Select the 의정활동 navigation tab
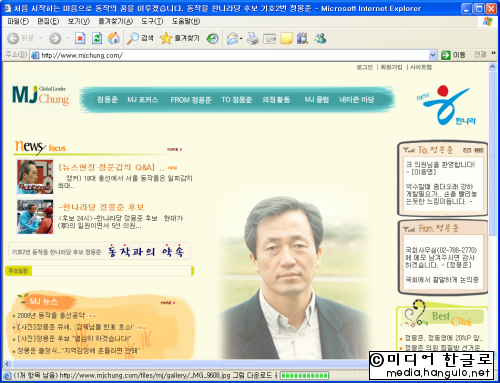 coord(276,100)
